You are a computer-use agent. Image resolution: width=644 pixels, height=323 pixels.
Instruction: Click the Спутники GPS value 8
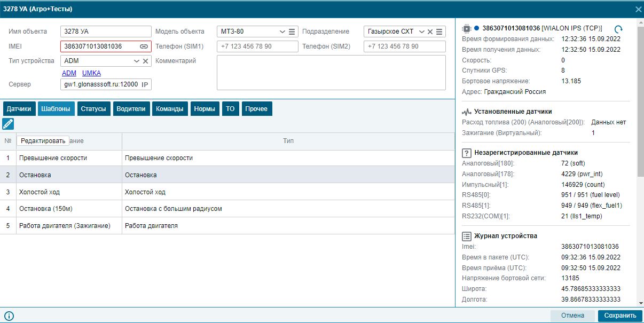[563, 70]
